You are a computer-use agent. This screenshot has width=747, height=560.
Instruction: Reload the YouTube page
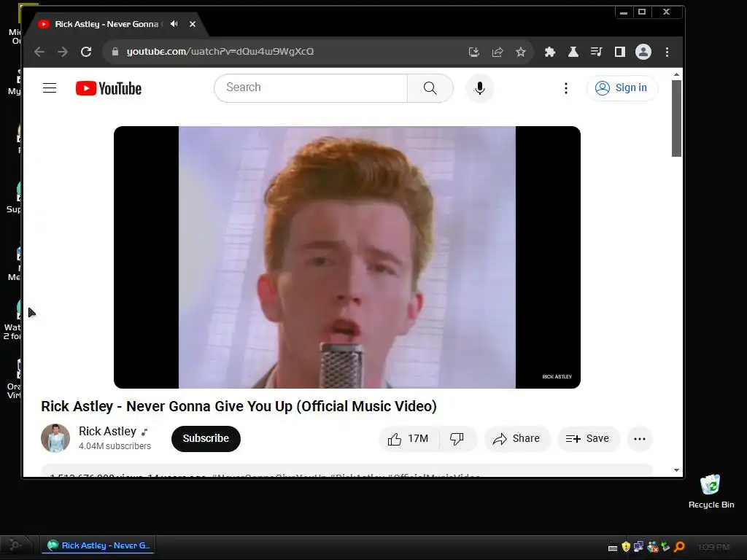[x=86, y=52]
